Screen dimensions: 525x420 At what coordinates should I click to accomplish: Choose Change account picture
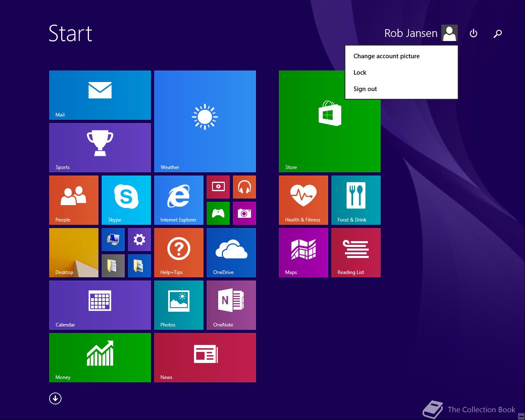(x=401, y=56)
